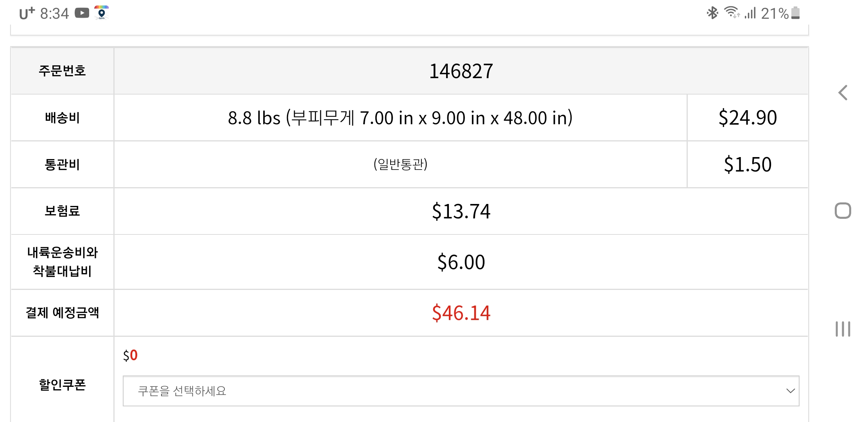Click the order number 146827
This screenshot has width=868, height=422.
(x=461, y=71)
